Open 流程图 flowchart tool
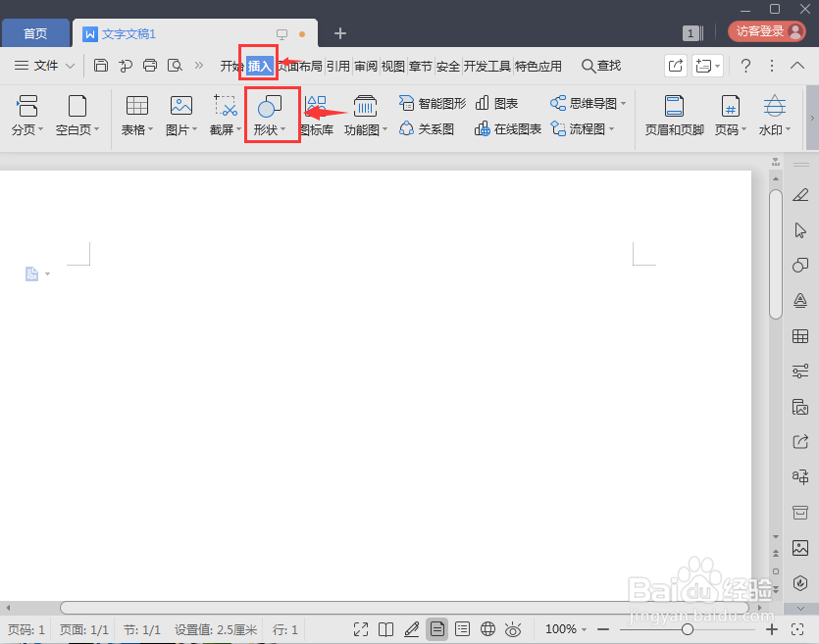Screen dimensions: 819x644 (583, 129)
